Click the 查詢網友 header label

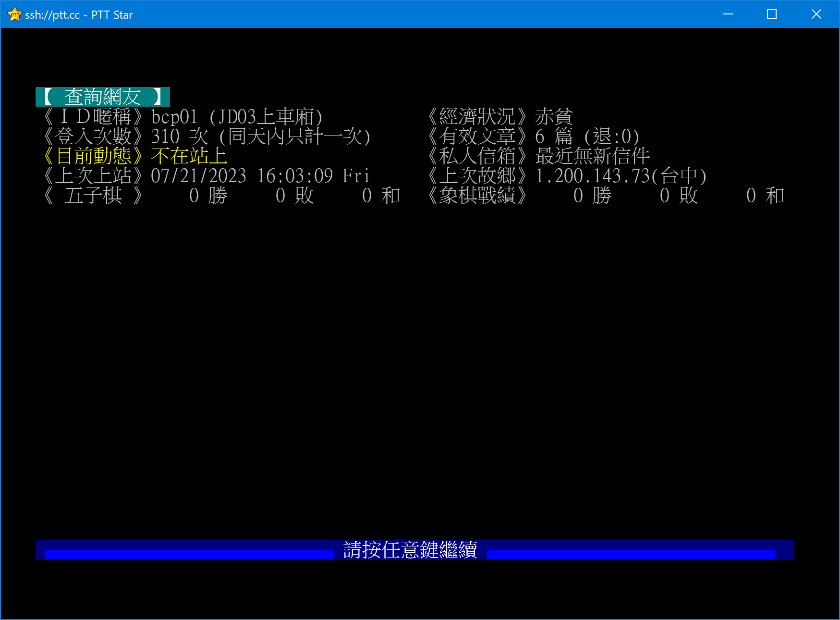(x=102, y=97)
